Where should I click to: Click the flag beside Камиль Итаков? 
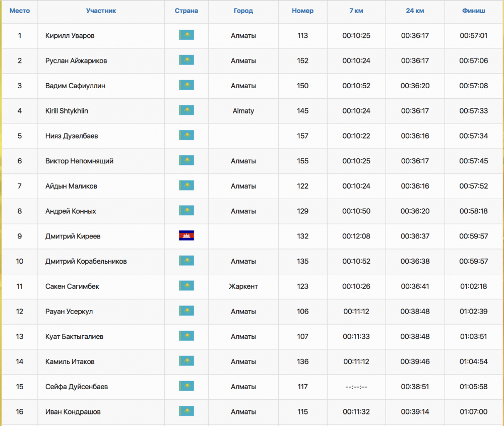(x=186, y=361)
